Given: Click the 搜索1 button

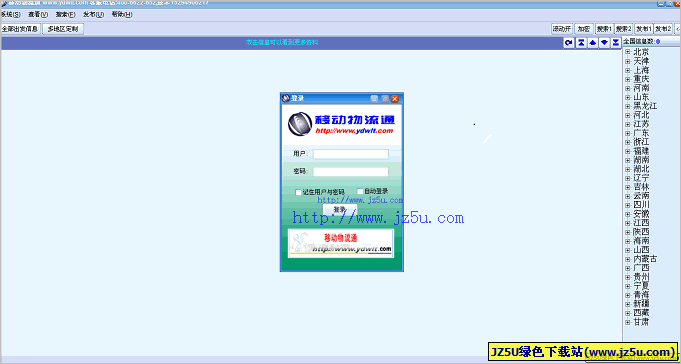Looking at the screenshot, I should (604, 29).
